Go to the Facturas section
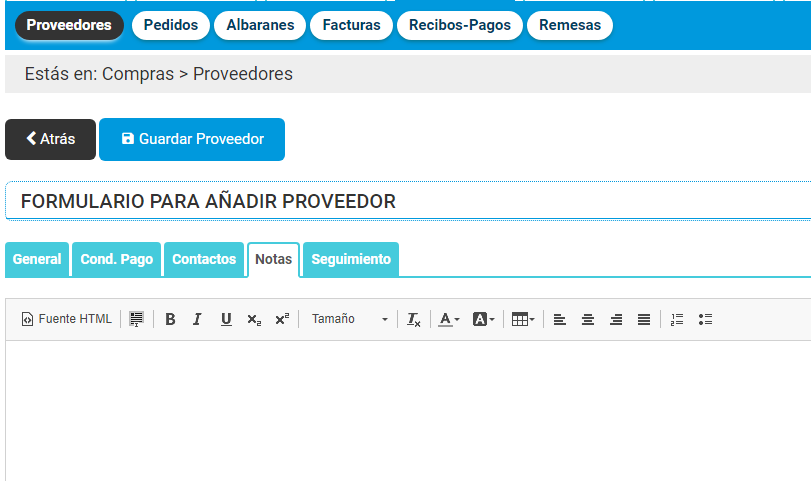This screenshot has width=811, height=481. (351, 25)
